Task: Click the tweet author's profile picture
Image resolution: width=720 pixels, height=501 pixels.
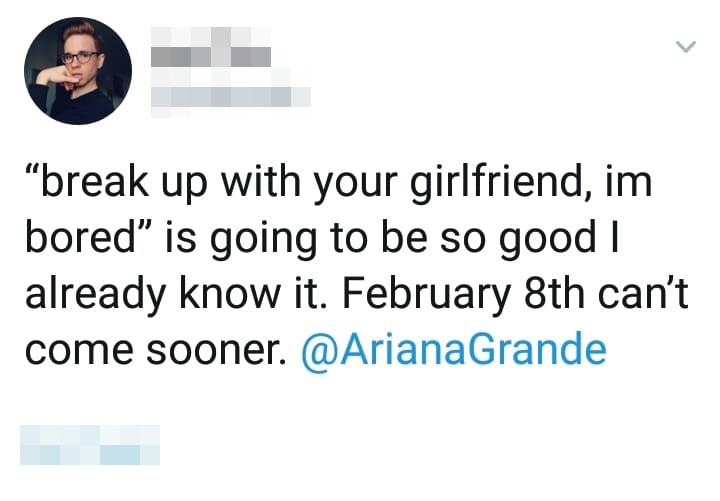Action: click(77, 70)
